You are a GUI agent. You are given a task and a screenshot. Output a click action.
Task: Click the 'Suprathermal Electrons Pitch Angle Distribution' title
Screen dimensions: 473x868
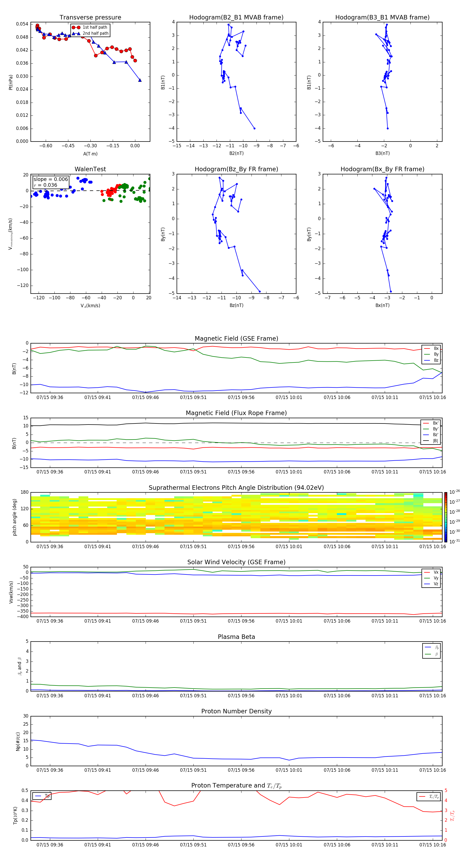click(x=236, y=488)
